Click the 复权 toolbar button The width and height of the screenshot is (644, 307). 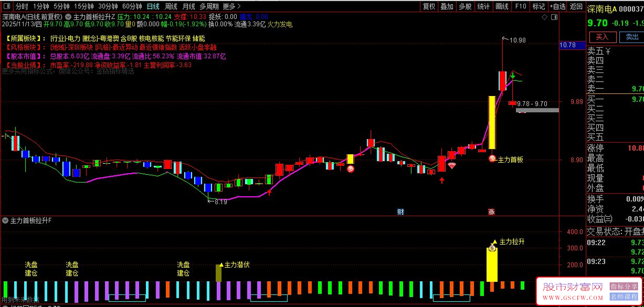[429, 6]
